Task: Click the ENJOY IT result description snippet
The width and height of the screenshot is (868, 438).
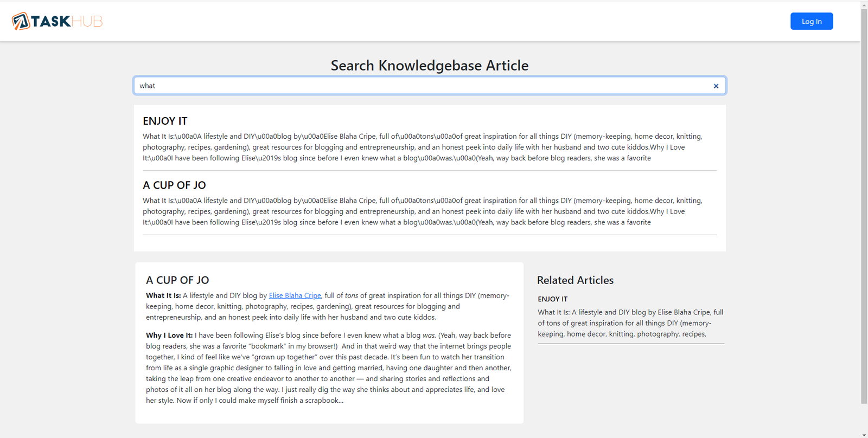Action: [423, 147]
